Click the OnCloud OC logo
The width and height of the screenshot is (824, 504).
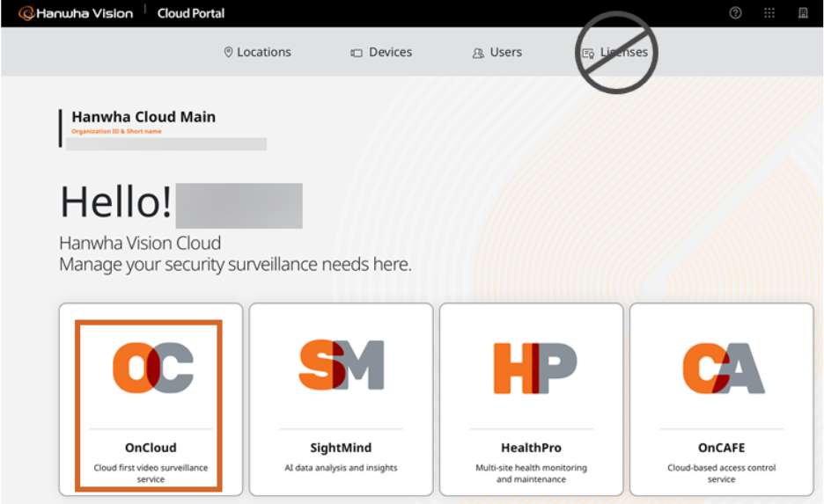(x=152, y=367)
